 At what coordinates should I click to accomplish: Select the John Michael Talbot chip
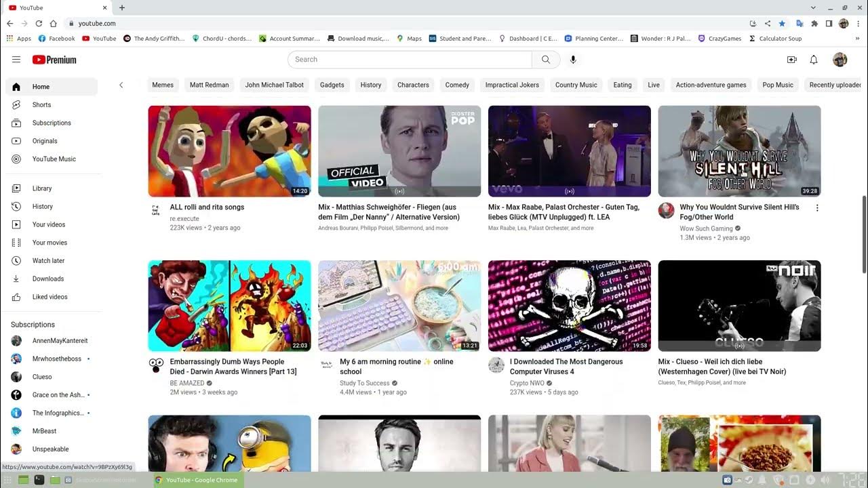pyautogui.click(x=275, y=85)
